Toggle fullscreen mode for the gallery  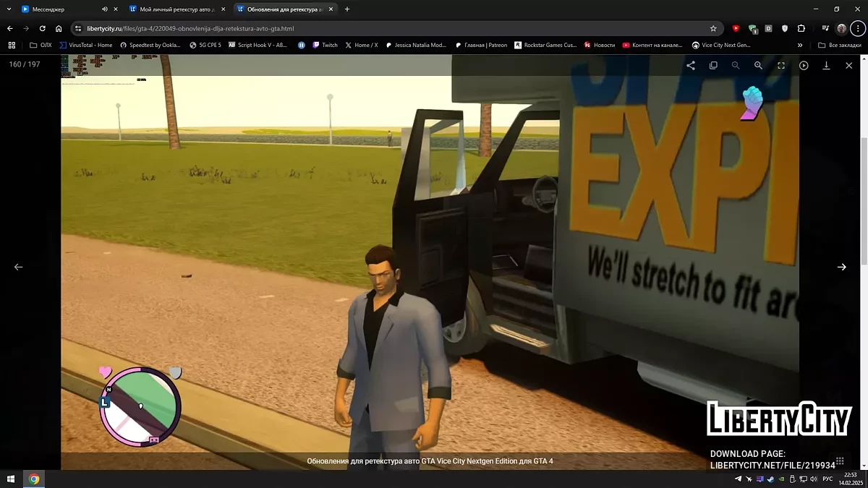point(781,65)
